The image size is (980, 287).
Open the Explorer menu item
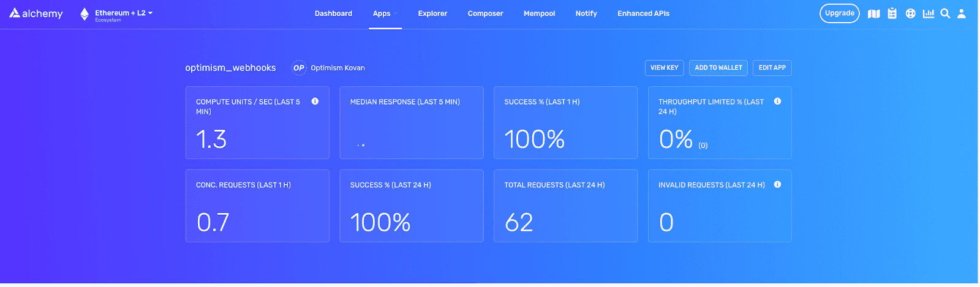(432, 13)
